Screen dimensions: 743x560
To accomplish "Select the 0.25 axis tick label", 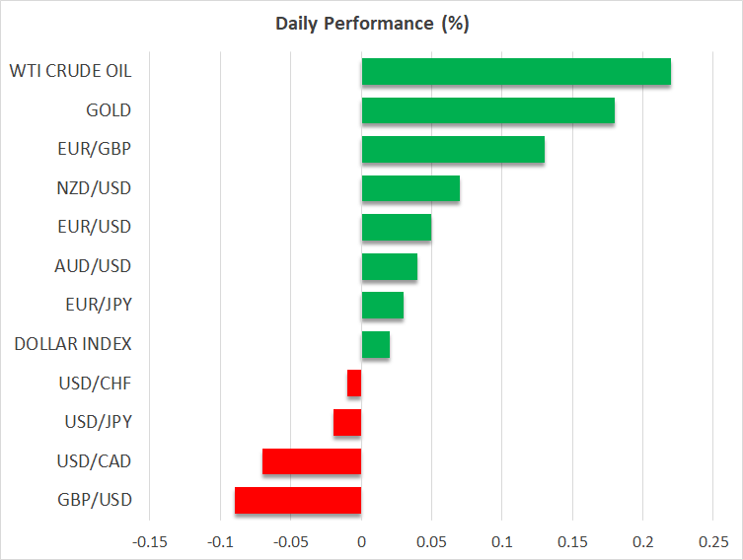I will pos(713,541).
